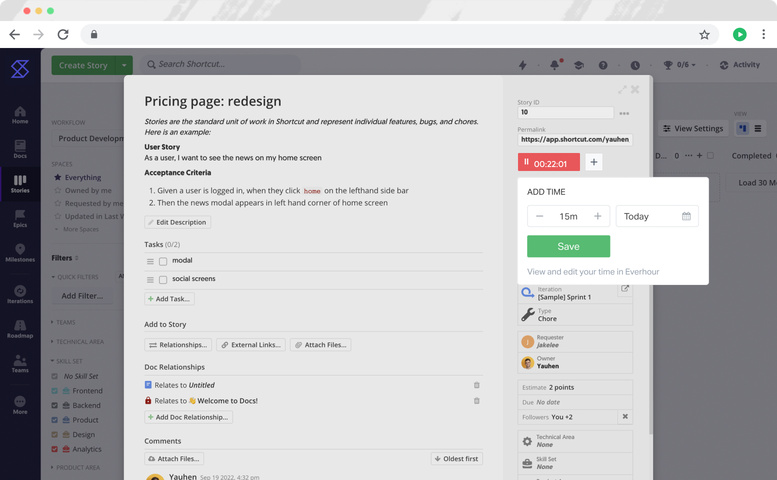The image size is (777, 480).
Task: Open calendar icon in date field
Action: (x=686, y=216)
